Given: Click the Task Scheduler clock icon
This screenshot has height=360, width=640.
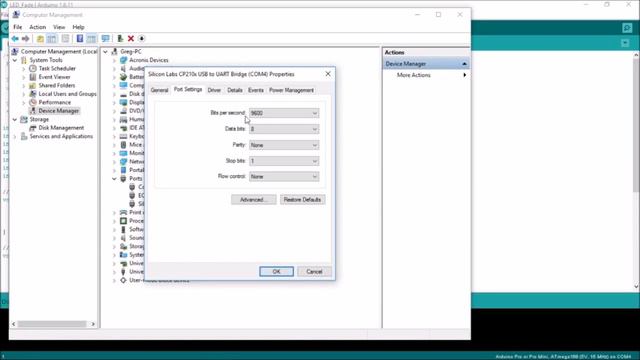Looking at the screenshot, I should [x=33, y=68].
